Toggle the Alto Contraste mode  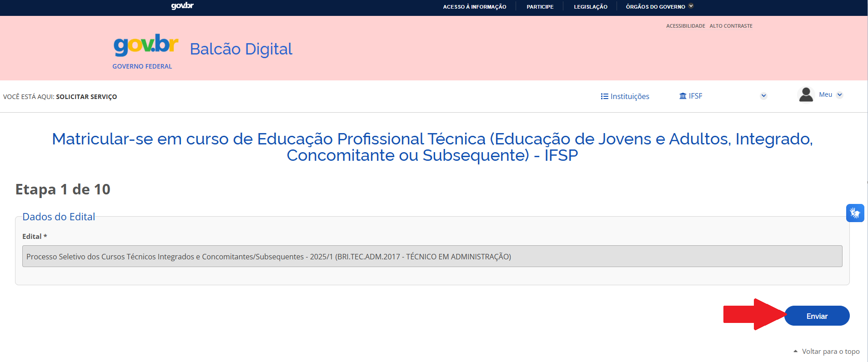731,26
